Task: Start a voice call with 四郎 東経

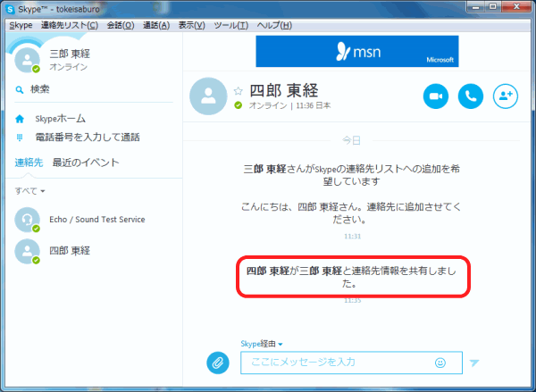Action: point(471,96)
